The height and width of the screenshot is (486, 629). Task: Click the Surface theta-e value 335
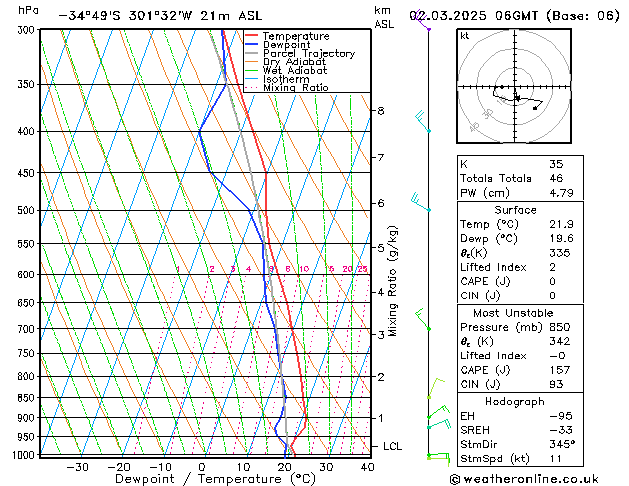point(560,253)
